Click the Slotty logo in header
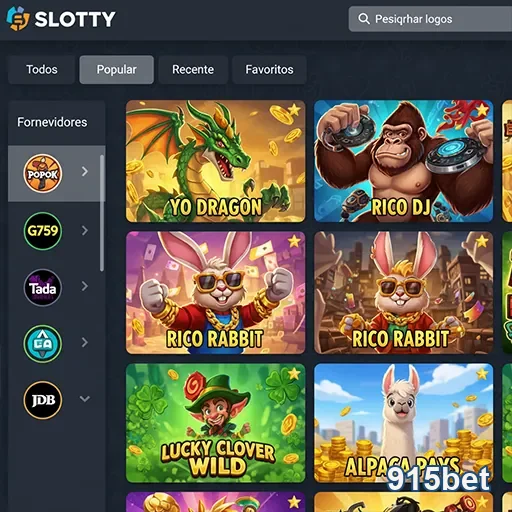The image size is (512, 512). point(61,19)
